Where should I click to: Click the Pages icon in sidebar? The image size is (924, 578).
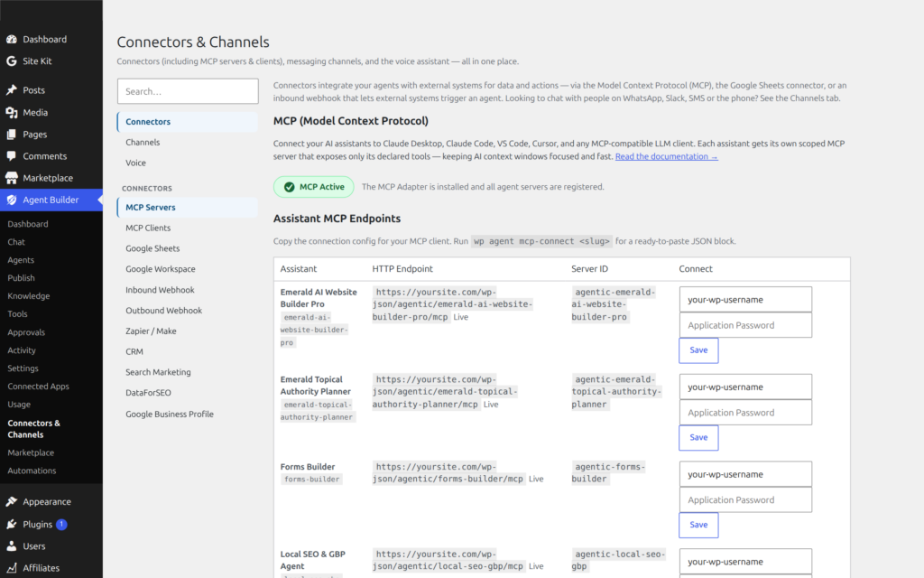[11, 135]
